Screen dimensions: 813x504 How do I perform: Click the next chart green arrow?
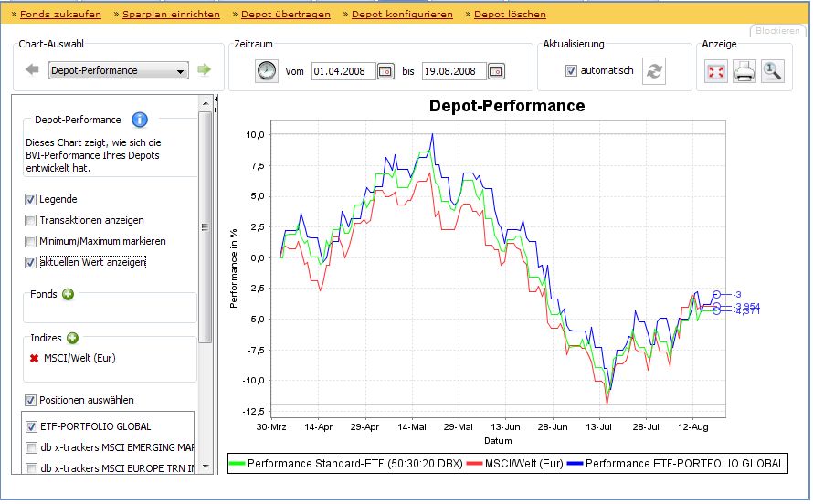point(205,70)
